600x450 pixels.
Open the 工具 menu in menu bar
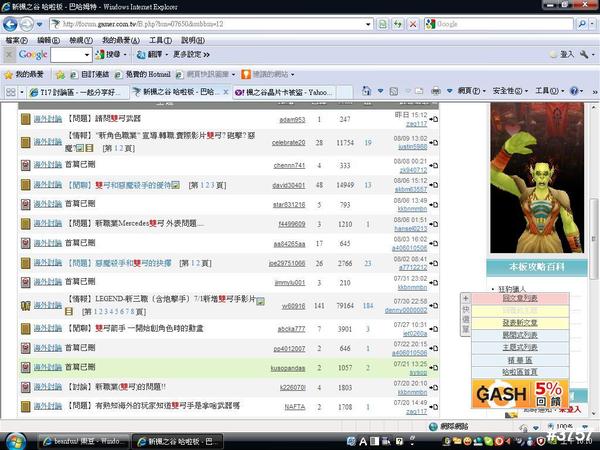tap(158, 40)
